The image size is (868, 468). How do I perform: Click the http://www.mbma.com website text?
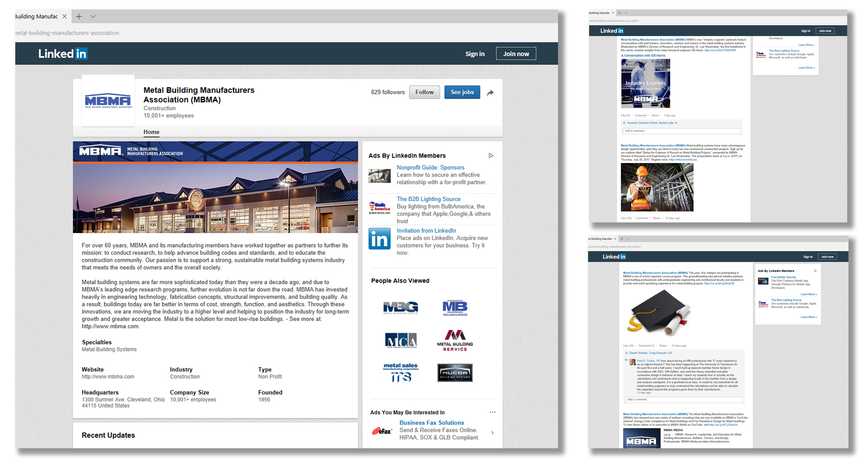coord(108,376)
